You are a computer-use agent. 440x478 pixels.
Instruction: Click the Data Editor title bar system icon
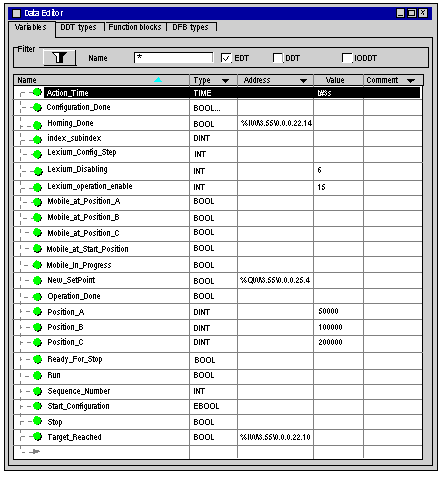[16, 13]
